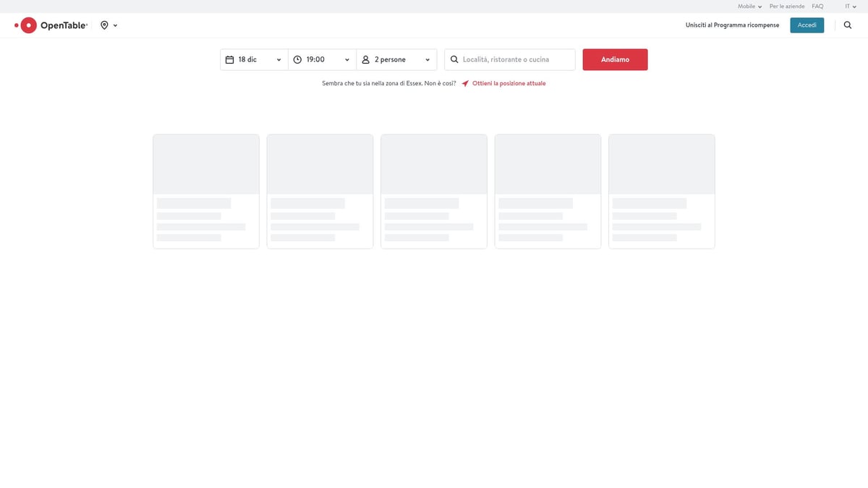This screenshot has height=488, width=868.
Task: Click the magnifier icon inside the search field
Action: (x=454, y=59)
